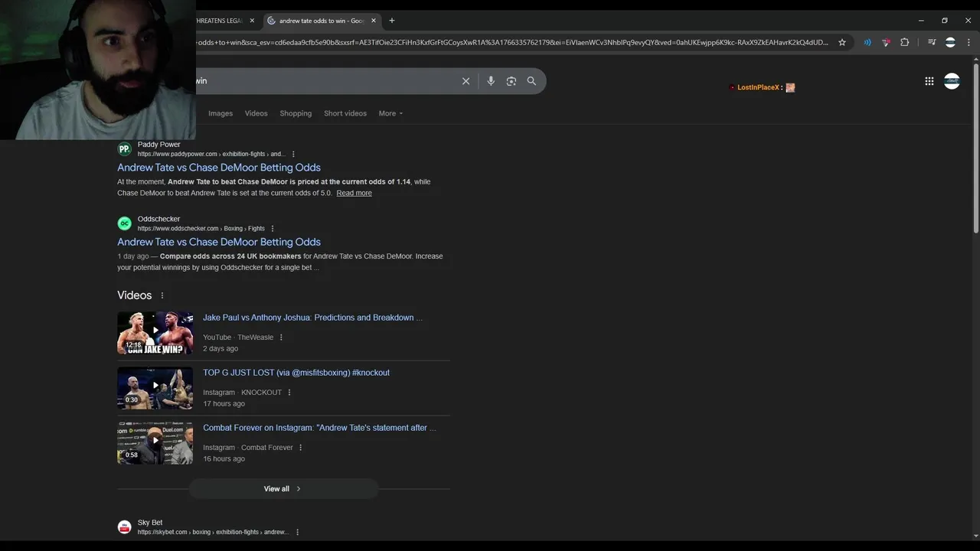Click the scrollbar up arrow
Image resolution: width=980 pixels, height=551 pixels.
[975, 58]
